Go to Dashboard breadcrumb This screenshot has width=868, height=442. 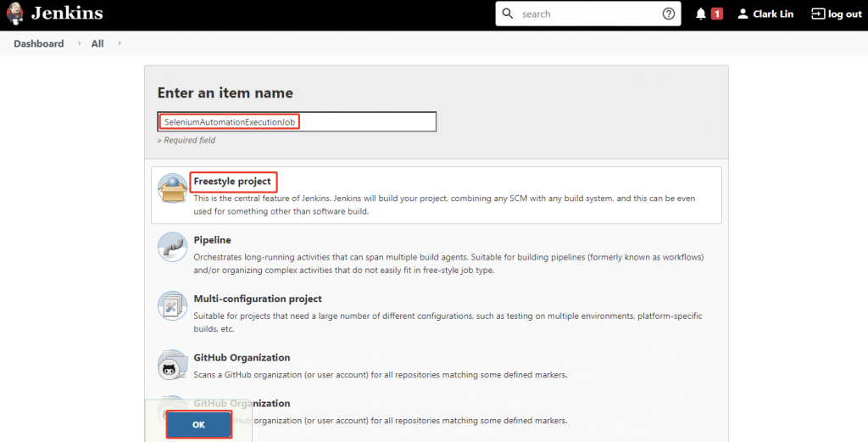point(38,43)
